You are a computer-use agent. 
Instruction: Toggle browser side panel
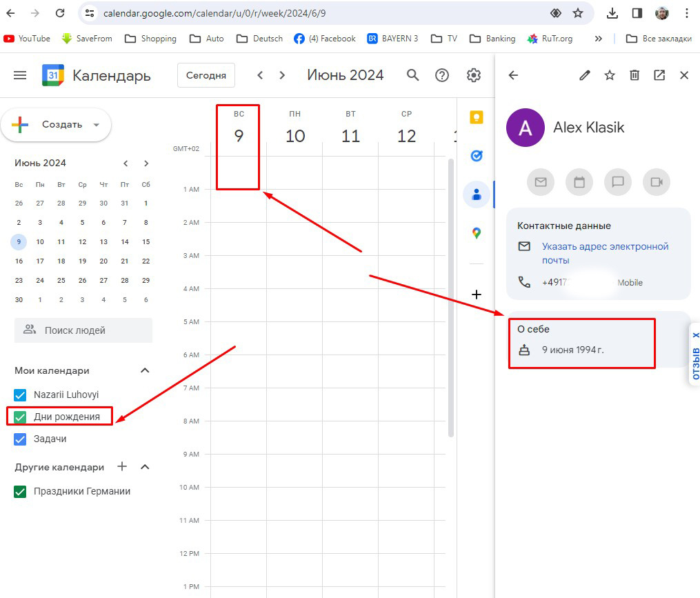click(637, 13)
